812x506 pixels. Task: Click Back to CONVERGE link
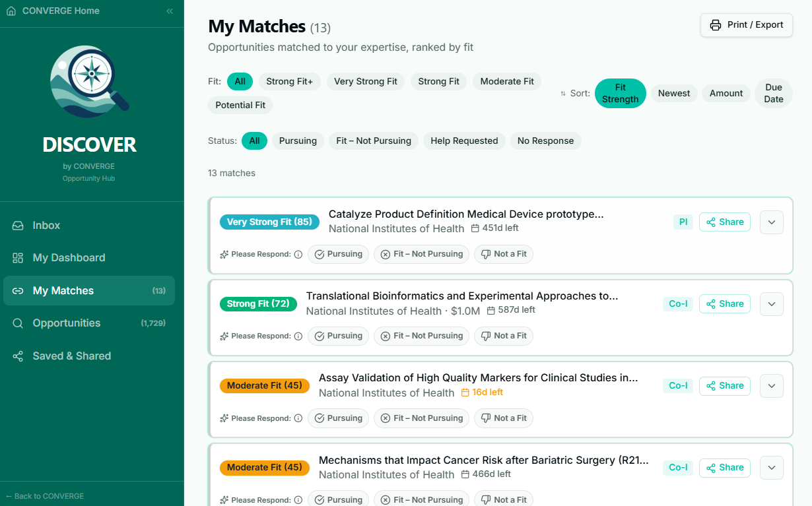click(x=45, y=496)
